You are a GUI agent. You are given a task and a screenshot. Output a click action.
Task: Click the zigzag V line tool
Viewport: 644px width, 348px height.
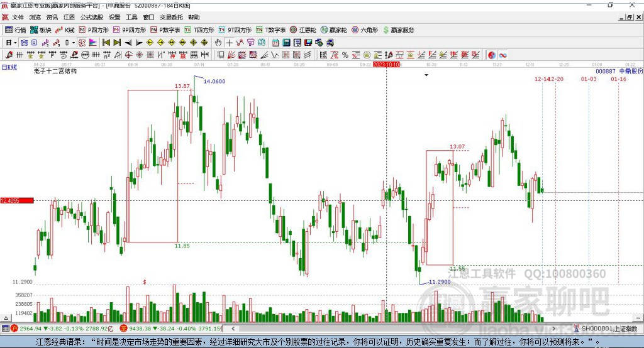(x=275, y=55)
